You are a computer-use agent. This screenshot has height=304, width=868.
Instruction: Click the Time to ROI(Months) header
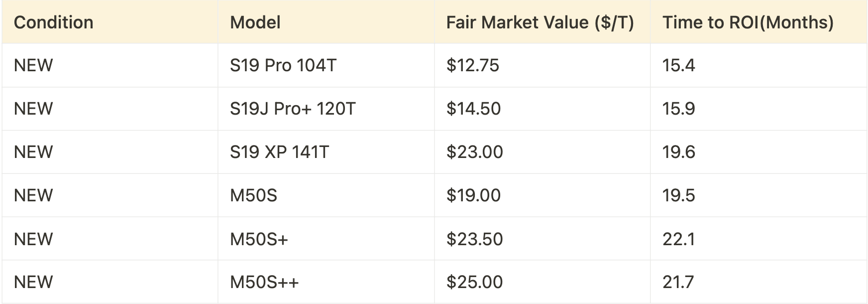coord(759,22)
